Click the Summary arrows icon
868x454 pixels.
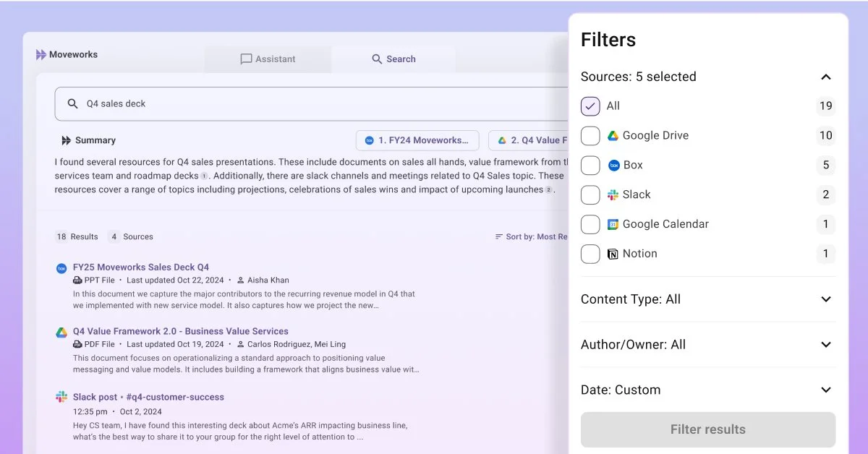click(x=67, y=140)
